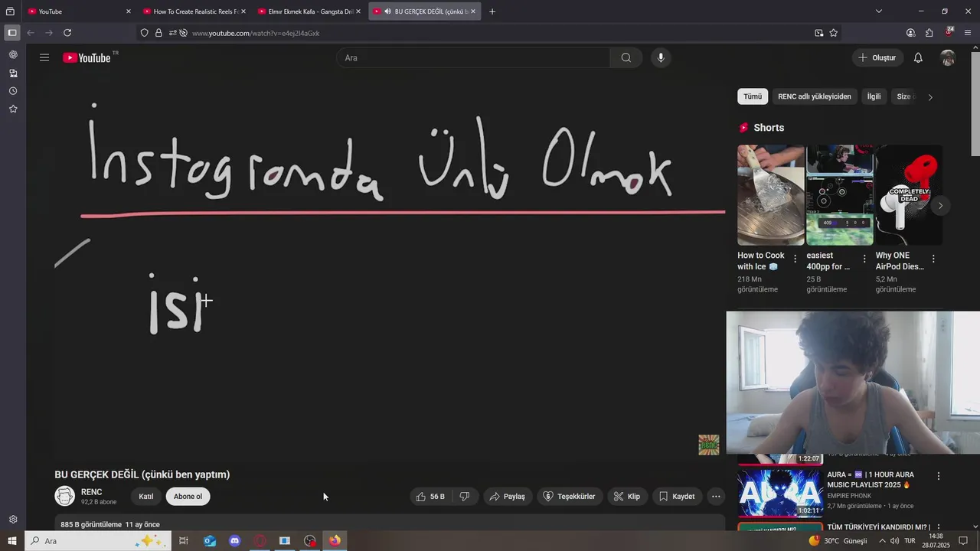Open options for Why ONE AirPod Dies short
This screenshot has width=980, height=551.
tap(933, 259)
